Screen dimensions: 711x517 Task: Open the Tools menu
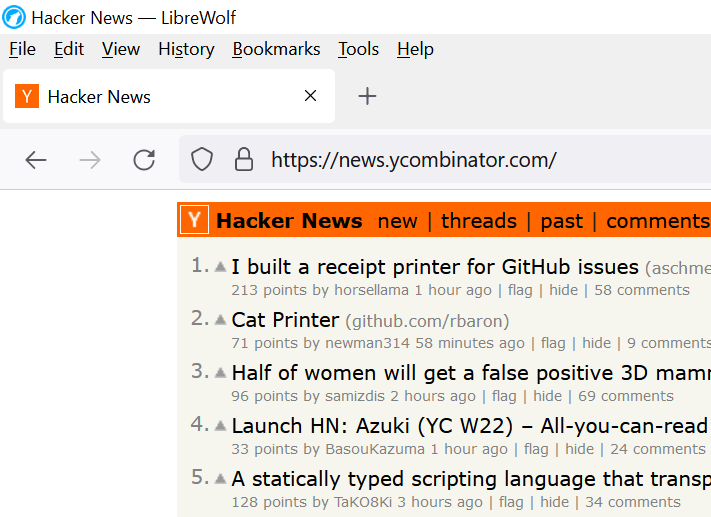click(358, 49)
